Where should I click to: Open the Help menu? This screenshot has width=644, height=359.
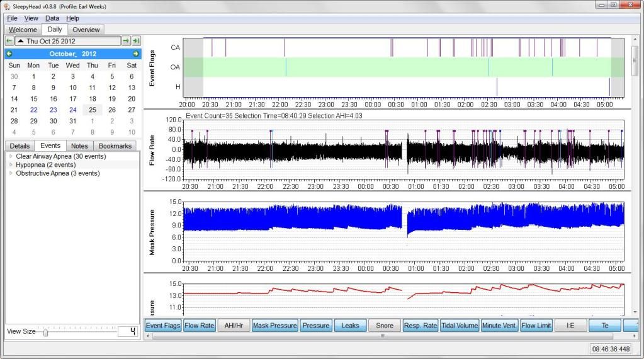72,18
